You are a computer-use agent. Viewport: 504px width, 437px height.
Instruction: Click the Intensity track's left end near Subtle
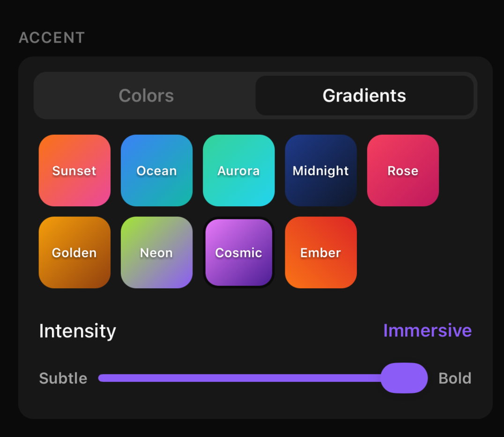103,378
